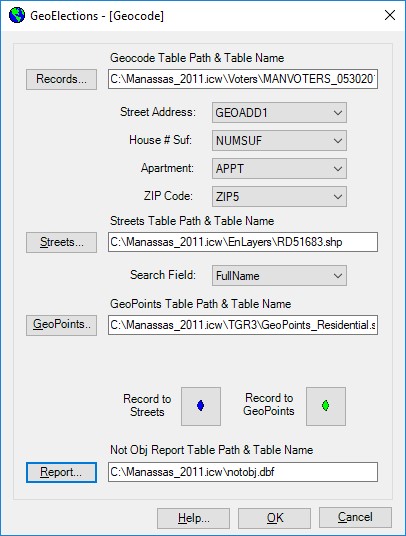This screenshot has width=406, height=536.
Task: Expand the House # Suf NUMSUF dropdown
Action: (x=279, y=140)
